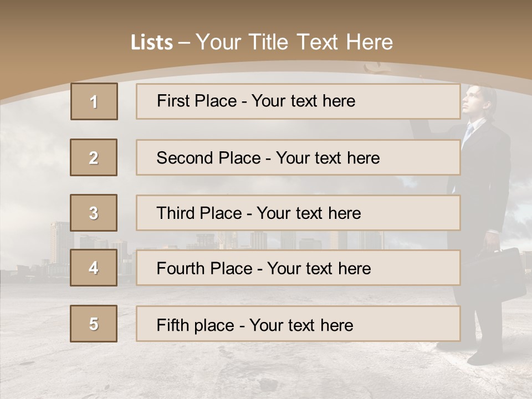Click the bold word Lists in title

(152, 43)
